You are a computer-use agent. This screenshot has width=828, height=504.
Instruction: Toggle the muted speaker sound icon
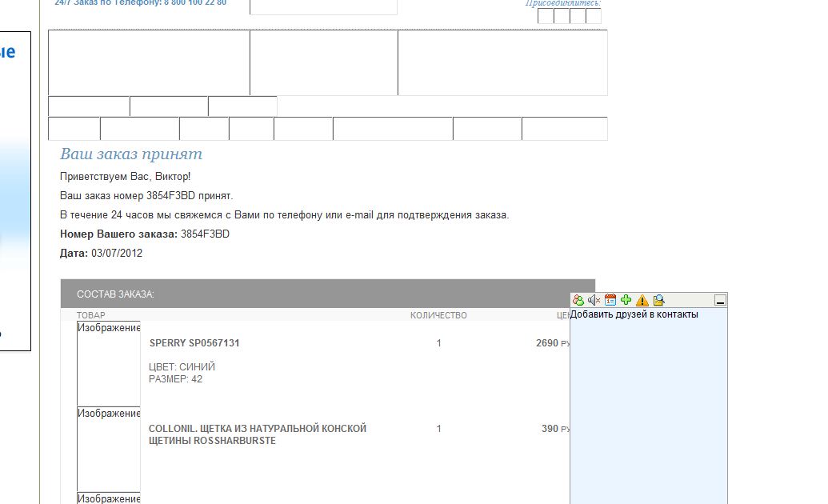594,300
